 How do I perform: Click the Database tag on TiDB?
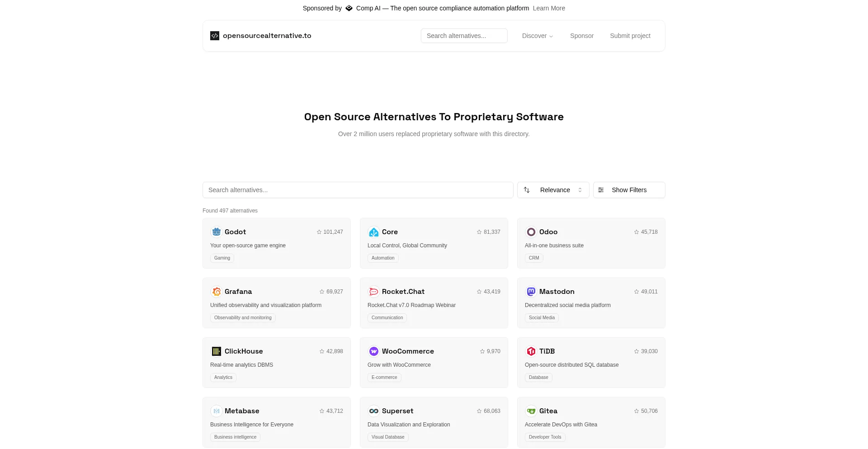(x=538, y=378)
